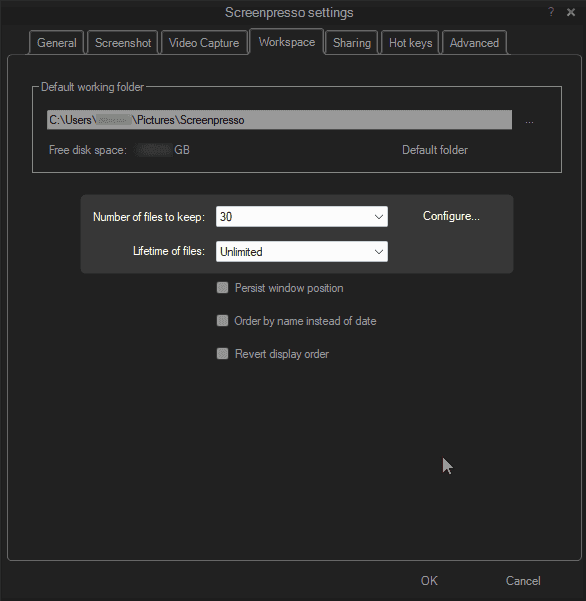Check the Revert display order option
This screenshot has width=586, height=601.
click(222, 353)
